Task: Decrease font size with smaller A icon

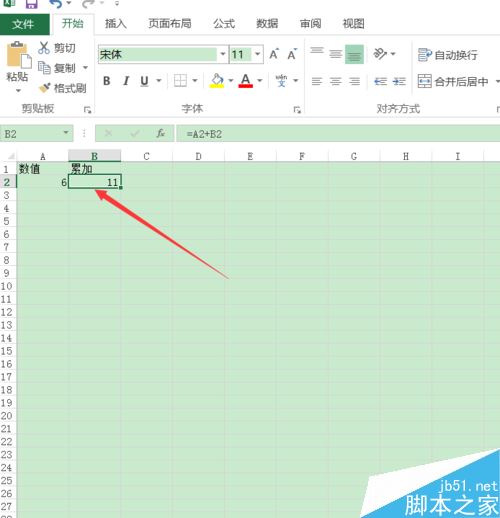Action: [x=292, y=54]
